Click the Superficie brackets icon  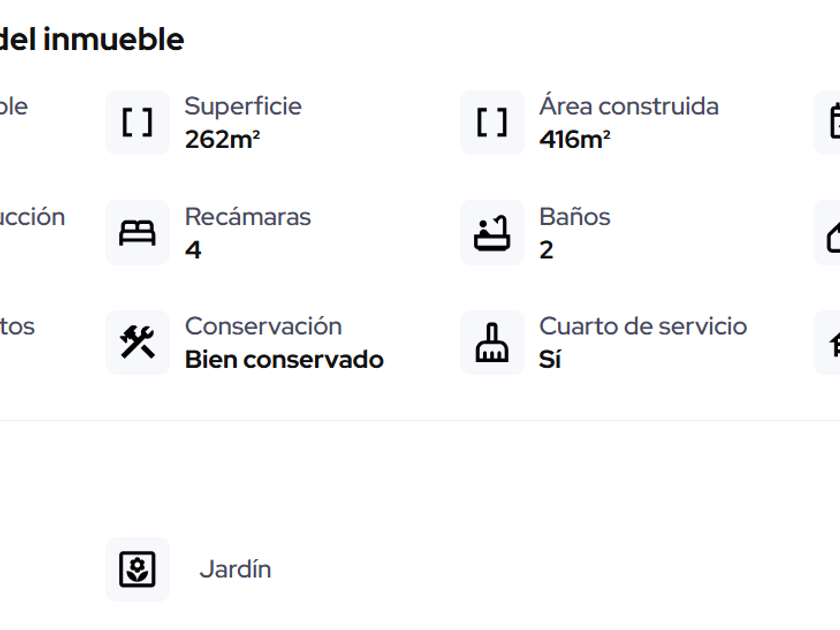137,122
